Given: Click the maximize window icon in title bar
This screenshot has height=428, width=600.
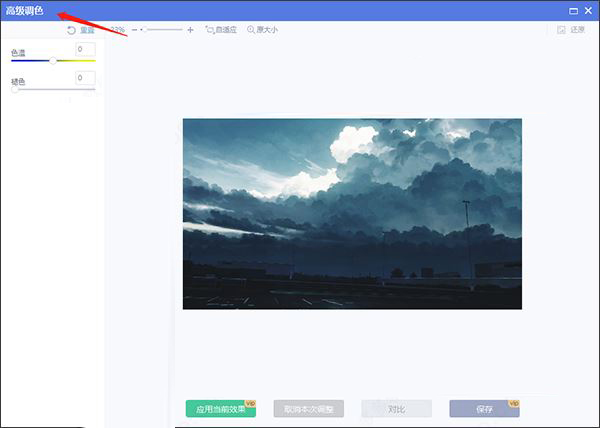Looking at the screenshot, I should (573, 11).
